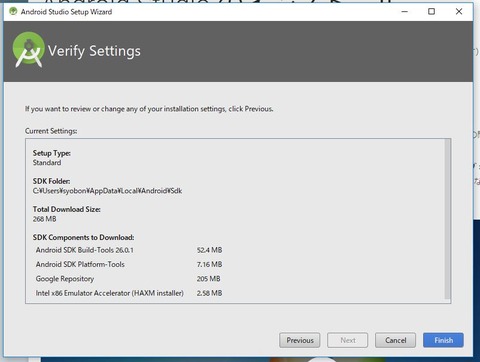Click the 'Total Download Size:' label
Screen dimensions: 480x362
67,209
